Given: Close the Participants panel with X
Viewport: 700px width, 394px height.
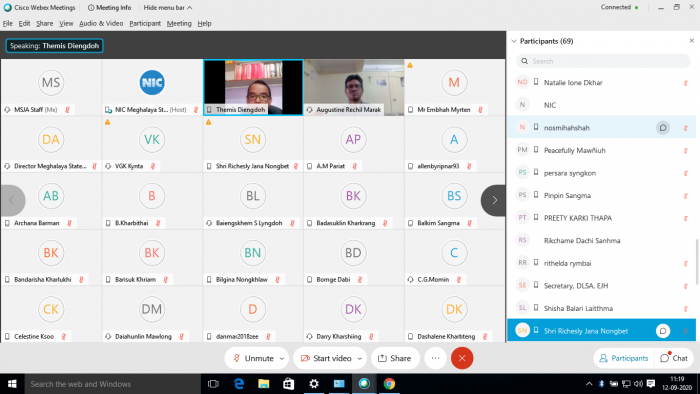Looking at the screenshot, I should 692,41.
